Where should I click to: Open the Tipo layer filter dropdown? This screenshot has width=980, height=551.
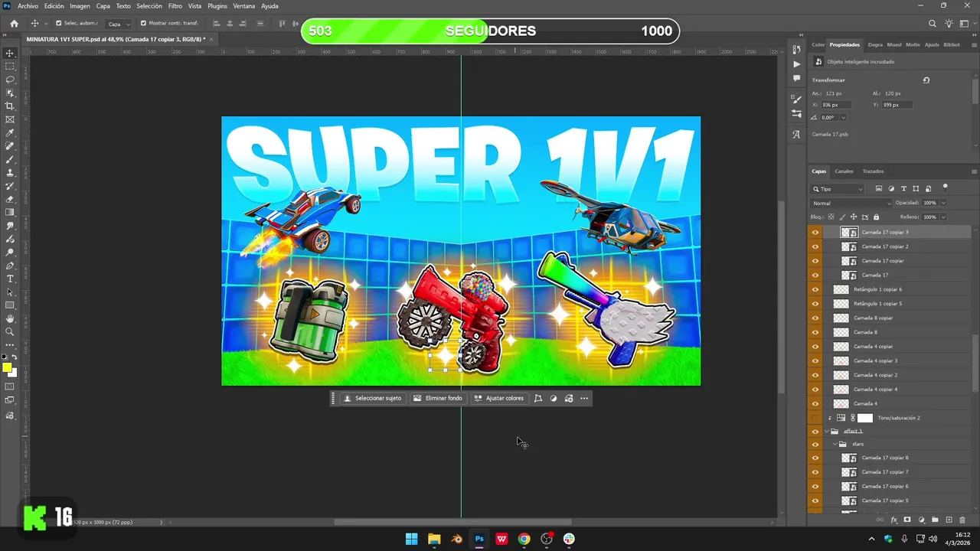pos(838,189)
